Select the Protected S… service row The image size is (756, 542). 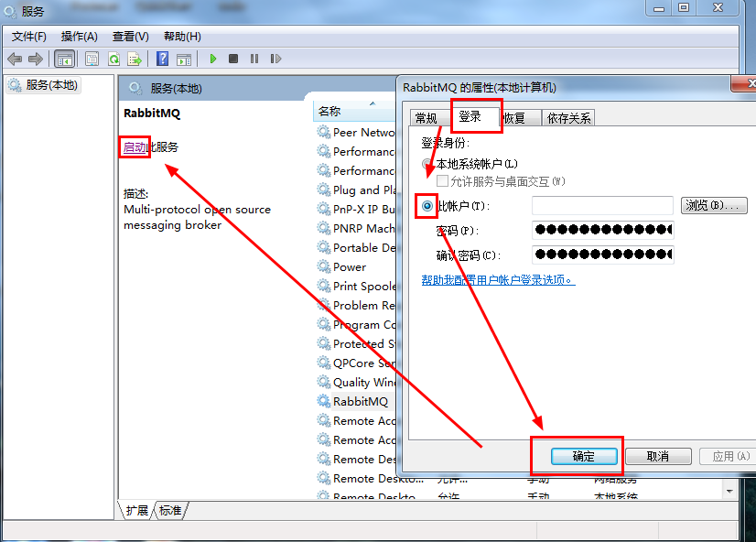[356, 344]
